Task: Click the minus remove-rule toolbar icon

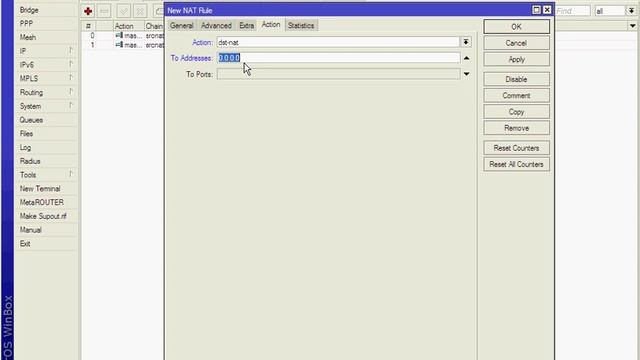Action: (104, 11)
